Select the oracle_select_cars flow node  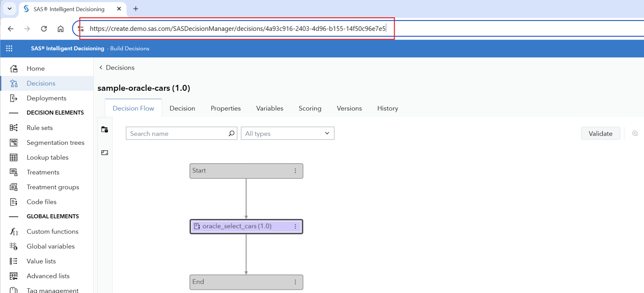tap(239, 226)
